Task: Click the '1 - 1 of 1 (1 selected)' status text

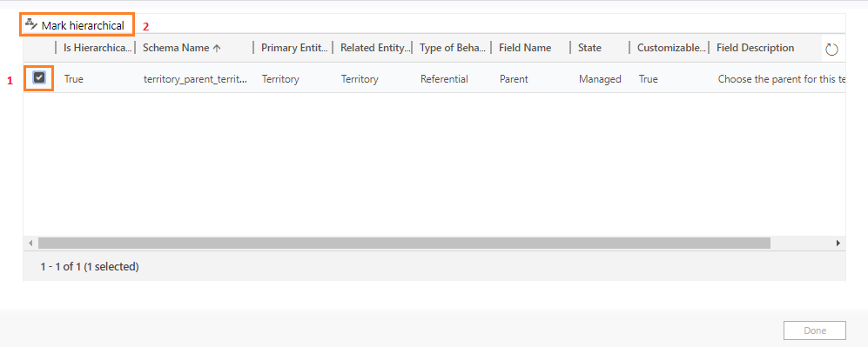Action: point(90,267)
